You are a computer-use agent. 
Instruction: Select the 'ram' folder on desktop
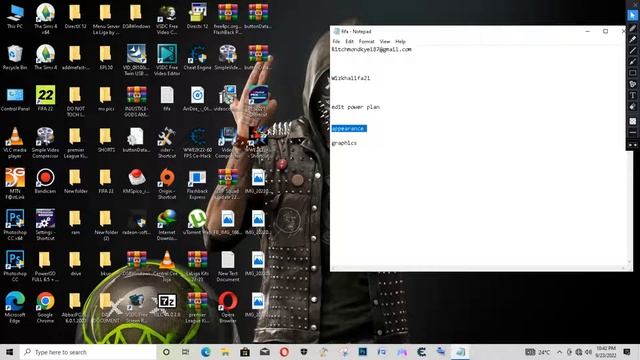(x=76, y=222)
